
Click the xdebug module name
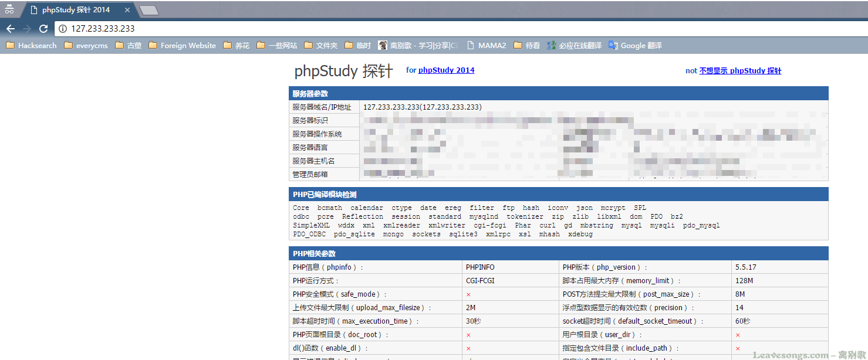point(580,234)
